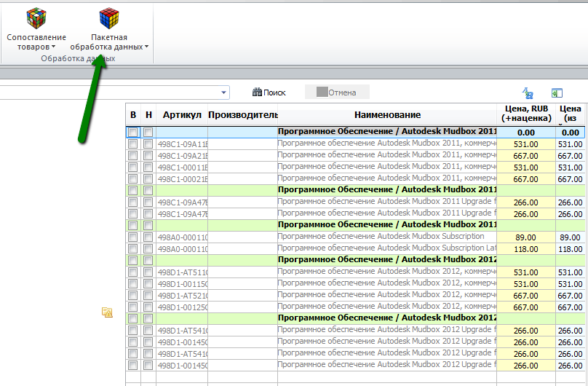Click the yellow folder warning icon
This screenshot has width=588, height=386.
107,312
